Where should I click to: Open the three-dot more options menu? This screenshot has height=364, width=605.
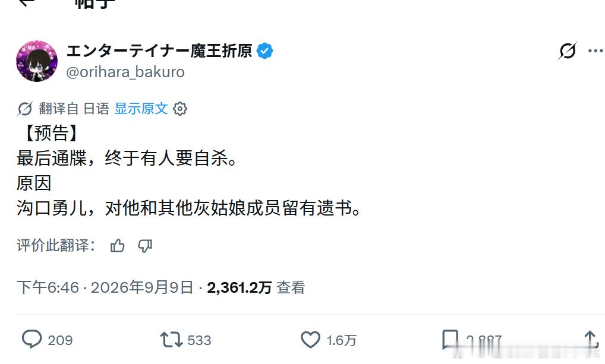tap(595, 51)
